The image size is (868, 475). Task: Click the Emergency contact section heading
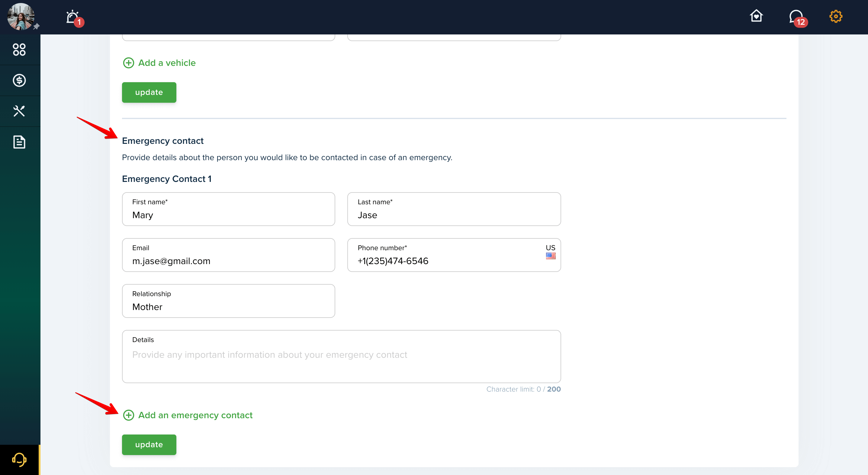coord(163,141)
